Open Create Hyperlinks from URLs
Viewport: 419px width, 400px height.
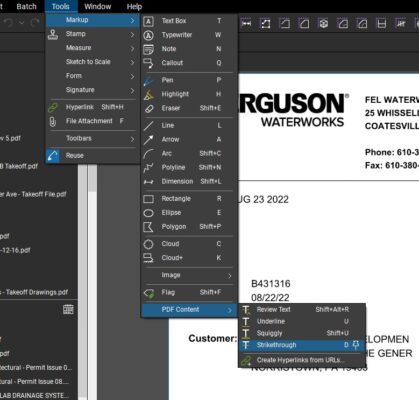(302, 360)
